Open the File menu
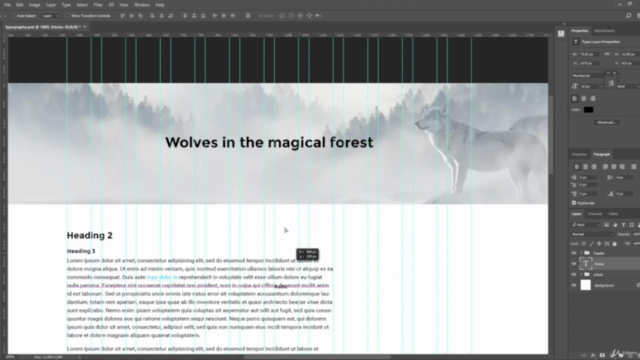 7,5
